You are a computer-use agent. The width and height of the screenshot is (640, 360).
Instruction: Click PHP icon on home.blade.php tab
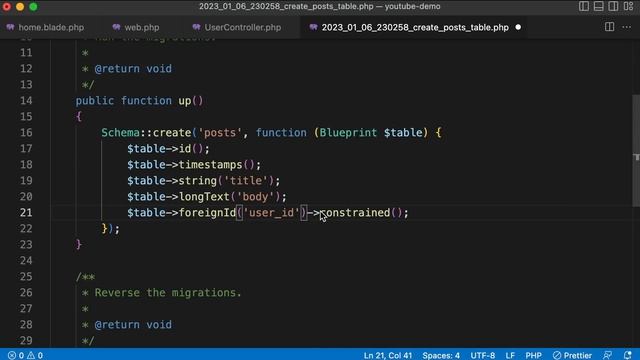pos(10,27)
